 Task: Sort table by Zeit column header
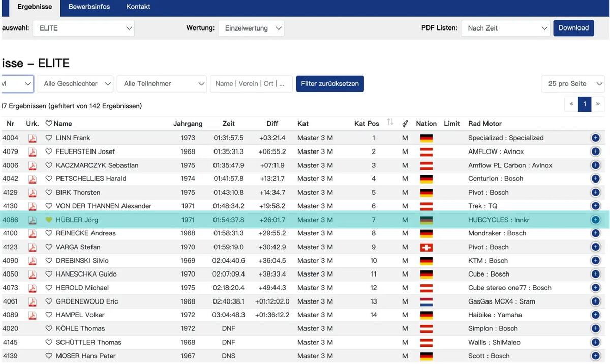pyautogui.click(x=229, y=124)
